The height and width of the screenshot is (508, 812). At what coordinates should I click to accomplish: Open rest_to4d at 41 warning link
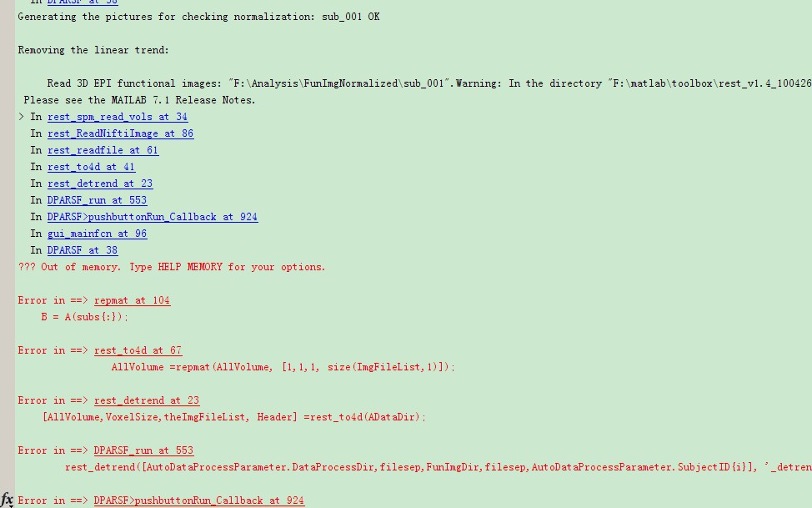pos(91,167)
